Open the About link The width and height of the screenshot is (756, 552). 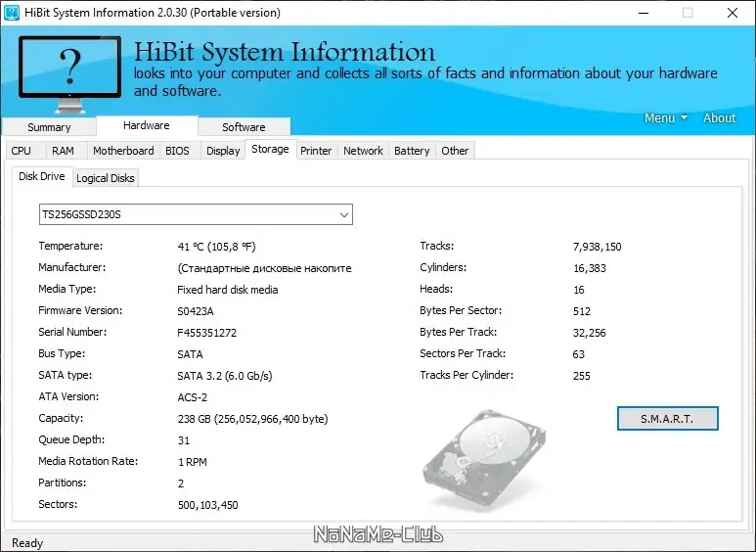(x=719, y=117)
